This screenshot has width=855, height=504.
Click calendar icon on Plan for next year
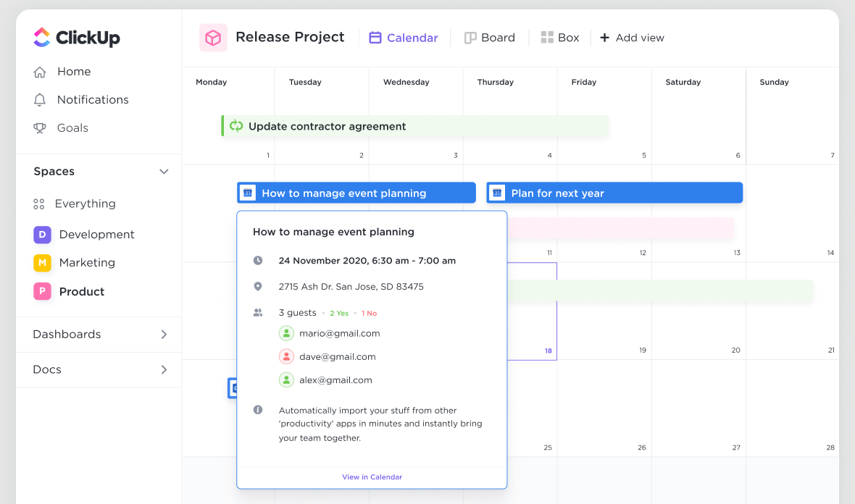pos(497,193)
